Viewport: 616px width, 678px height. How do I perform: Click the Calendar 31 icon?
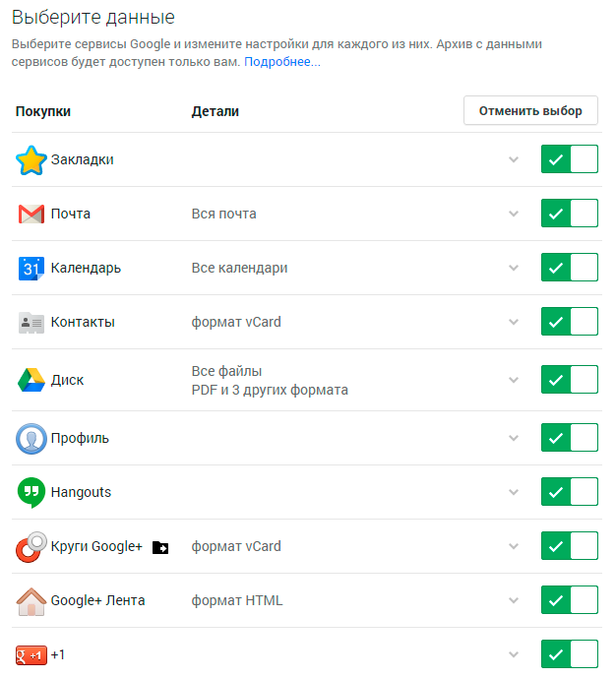tap(31, 268)
